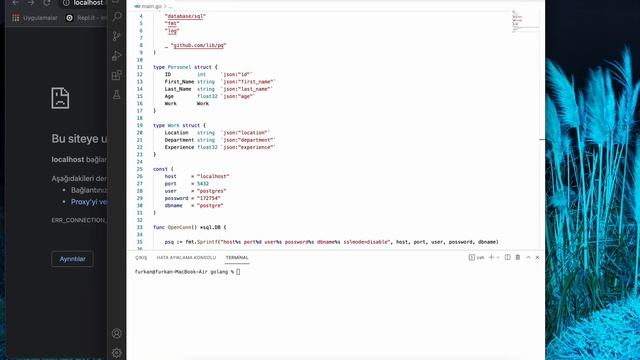This screenshot has width=640, height=360.
Task: Click the minimap at the editor's right edge
Action: pyautogui.click(x=525, y=21)
